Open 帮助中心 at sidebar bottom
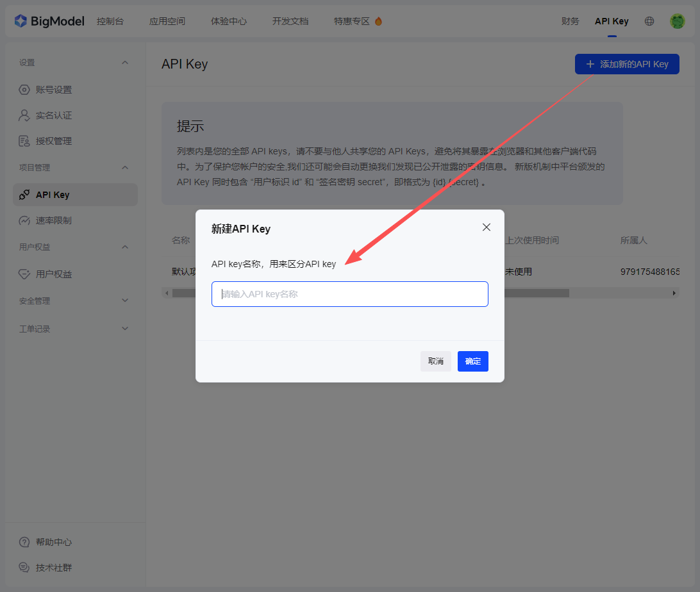This screenshot has height=592, width=700. pos(54,542)
